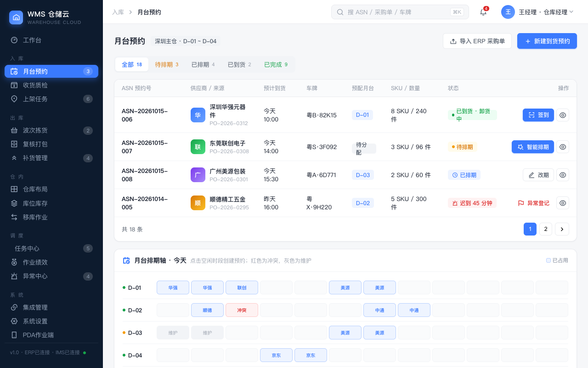The image size is (588, 368).
Task: Click 入库 breadcrumb link
Action: point(118,12)
